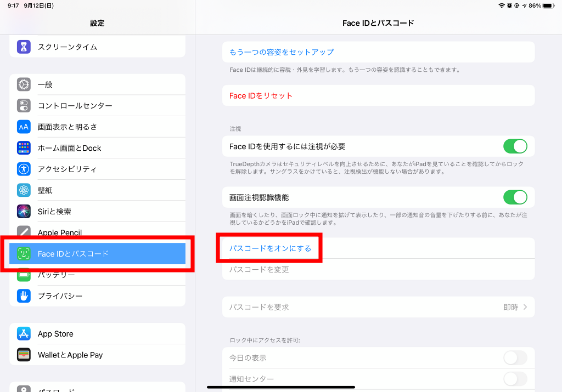Viewport: 562px width, 392px height.
Task: Tap the 9:17 clock in status bar
Action: tap(13, 5)
